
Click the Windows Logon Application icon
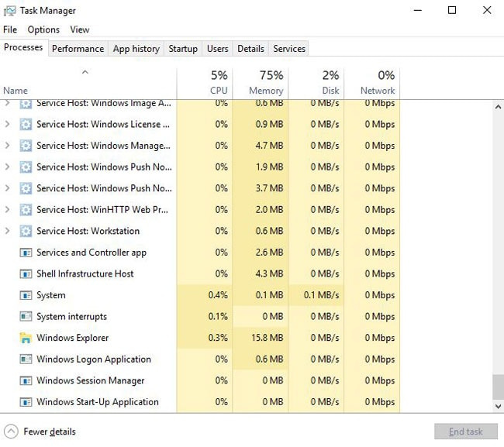tap(26, 359)
